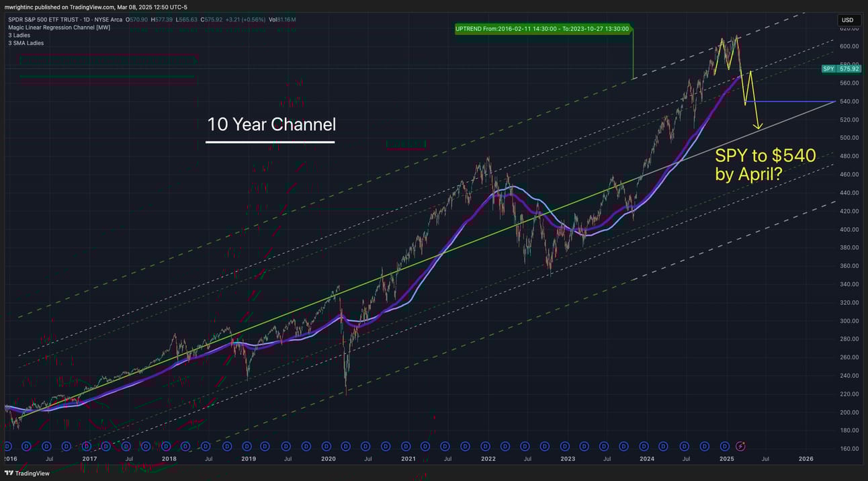Click the 500.00 price axis label

click(849, 138)
